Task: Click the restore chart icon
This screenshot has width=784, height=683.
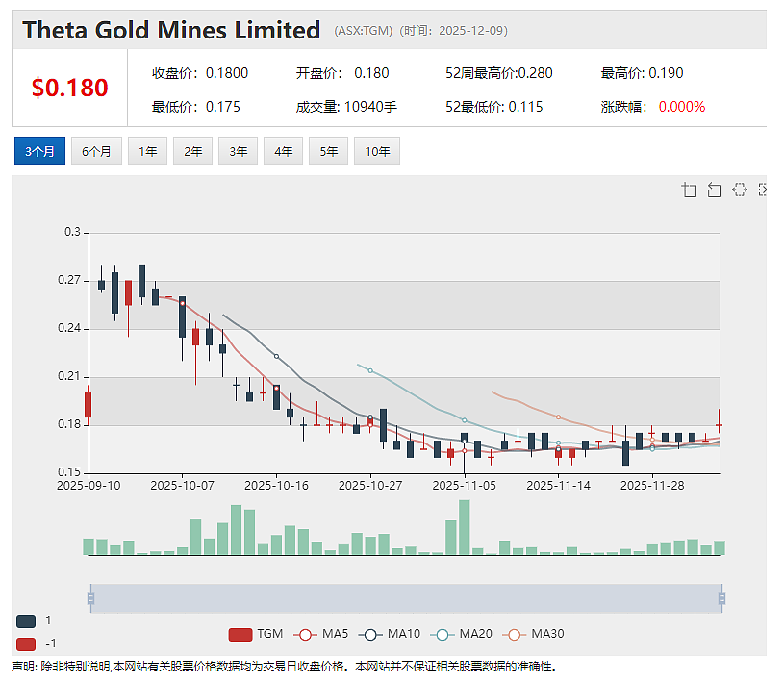Action: (739, 190)
